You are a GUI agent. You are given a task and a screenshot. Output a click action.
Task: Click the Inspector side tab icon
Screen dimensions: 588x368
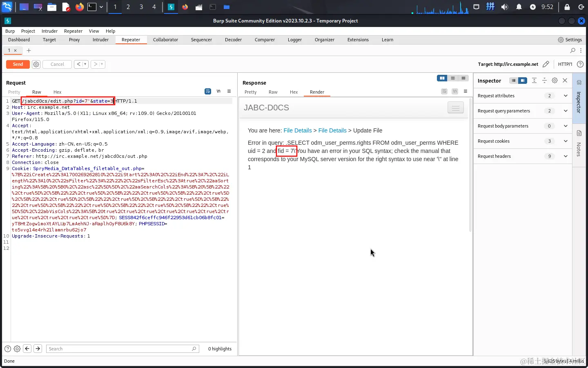579,83
